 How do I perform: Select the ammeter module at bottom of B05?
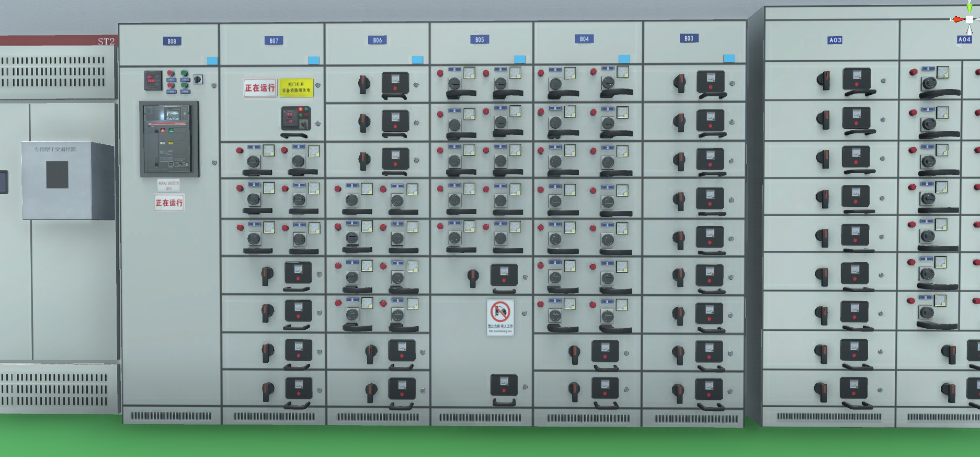[x=504, y=385]
